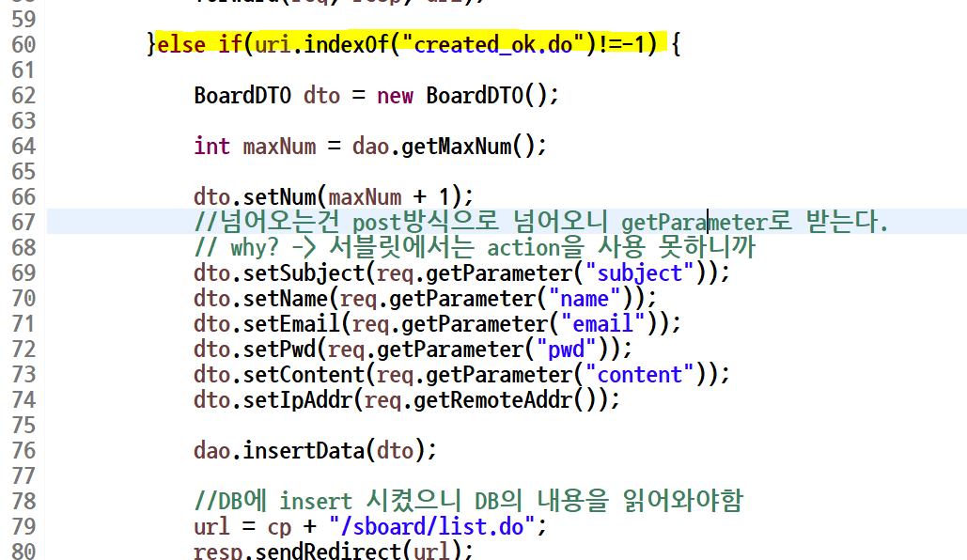Image resolution: width=967 pixels, height=560 pixels.
Task: Click line number 60 in the gutter
Action: pyautogui.click(x=23, y=44)
